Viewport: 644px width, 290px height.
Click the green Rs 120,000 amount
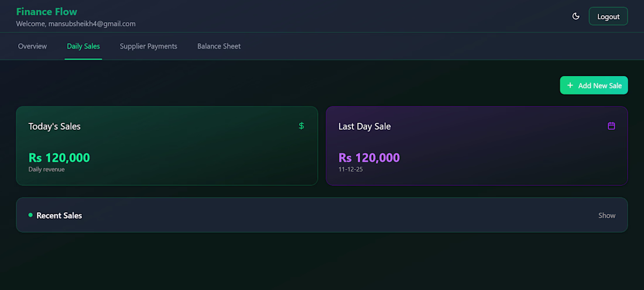(59, 157)
